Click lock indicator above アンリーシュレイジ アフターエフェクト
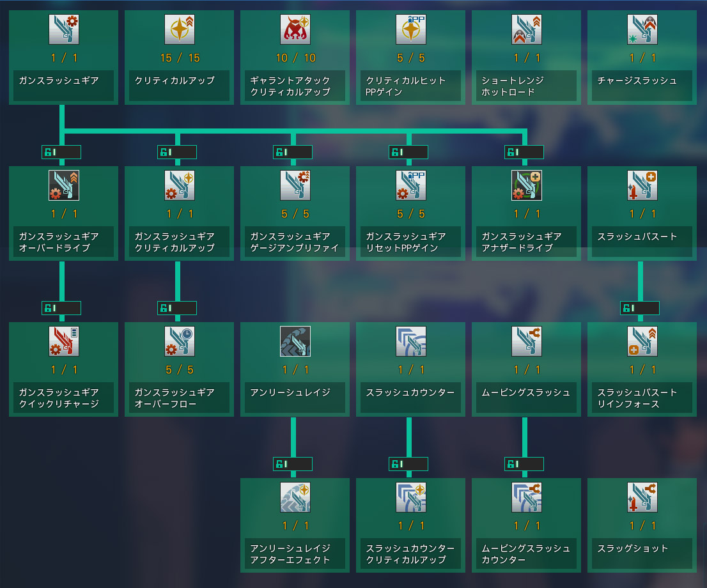 click(x=293, y=464)
